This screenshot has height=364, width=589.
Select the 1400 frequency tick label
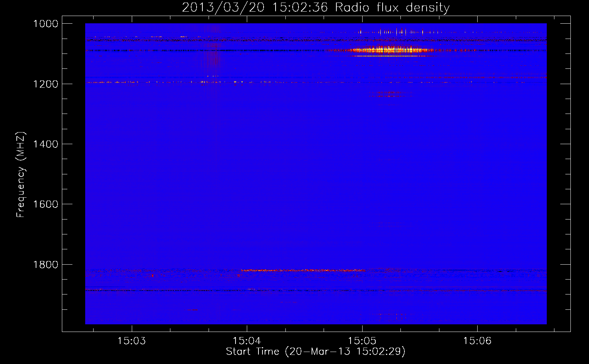tap(46, 144)
